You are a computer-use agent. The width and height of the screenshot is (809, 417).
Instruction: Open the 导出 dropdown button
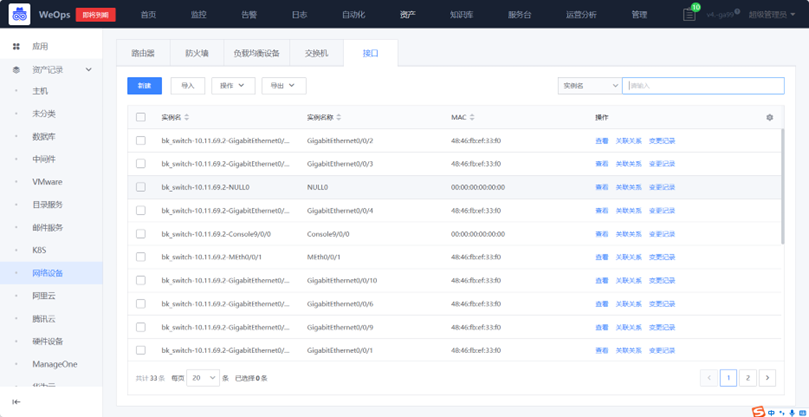coord(284,86)
